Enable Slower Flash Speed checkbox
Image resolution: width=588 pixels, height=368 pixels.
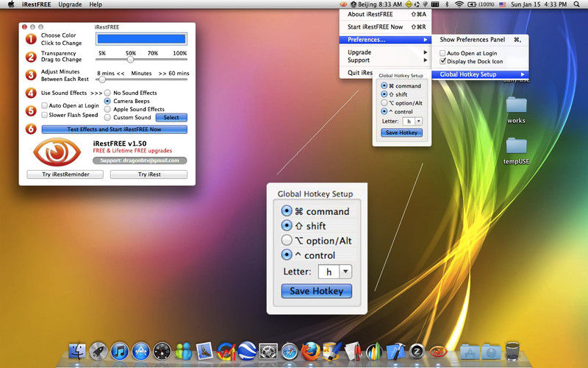(45, 115)
